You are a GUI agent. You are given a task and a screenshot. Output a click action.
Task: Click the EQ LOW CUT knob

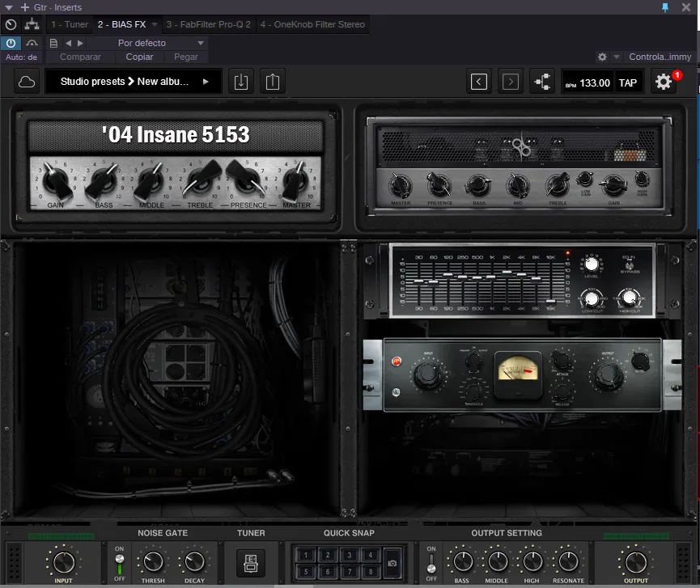tap(592, 298)
